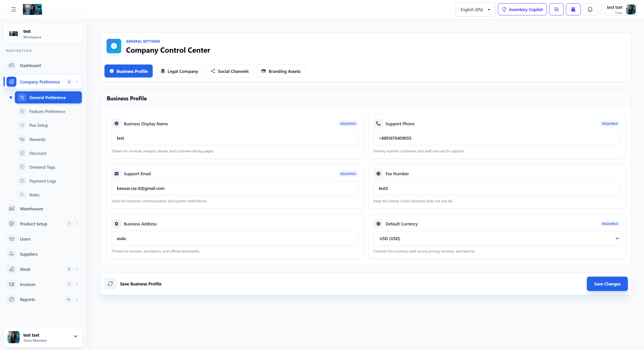Click the Dashboard gauge icon
The height and width of the screenshot is (350, 644).
[12, 66]
